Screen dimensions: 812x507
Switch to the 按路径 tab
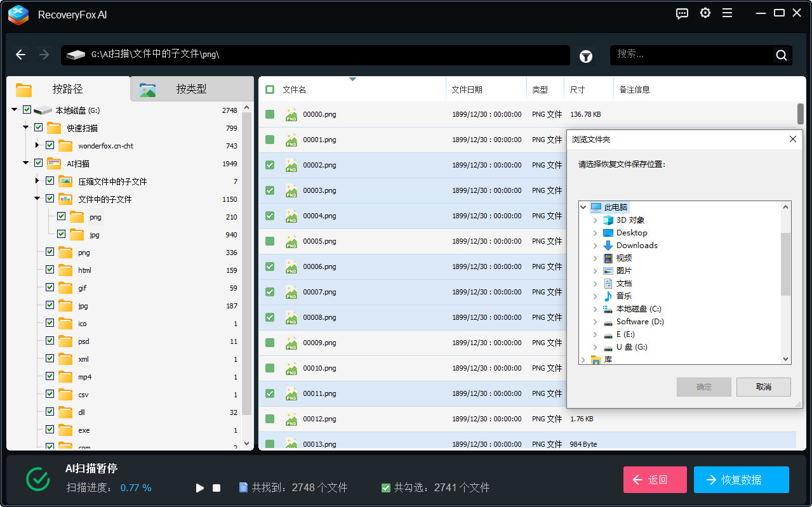(x=68, y=89)
